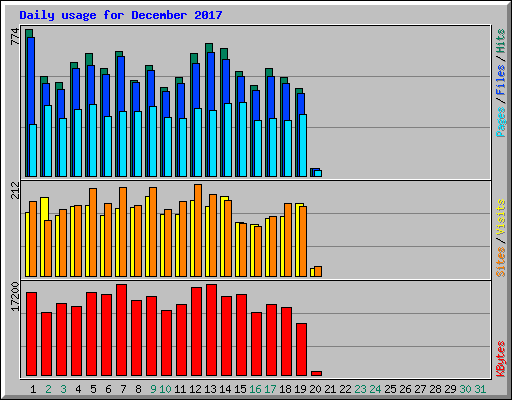Click the red KBytes bar for day 19
512x400 pixels.
301,350
